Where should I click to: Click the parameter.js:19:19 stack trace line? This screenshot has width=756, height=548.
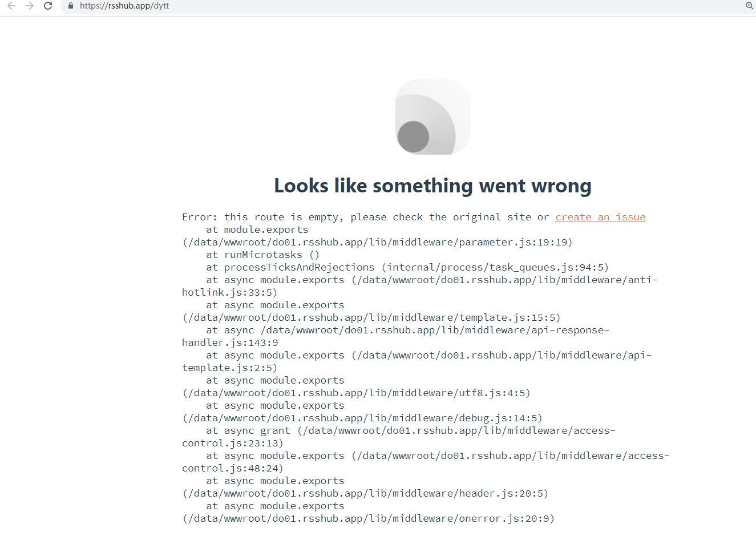(377, 242)
